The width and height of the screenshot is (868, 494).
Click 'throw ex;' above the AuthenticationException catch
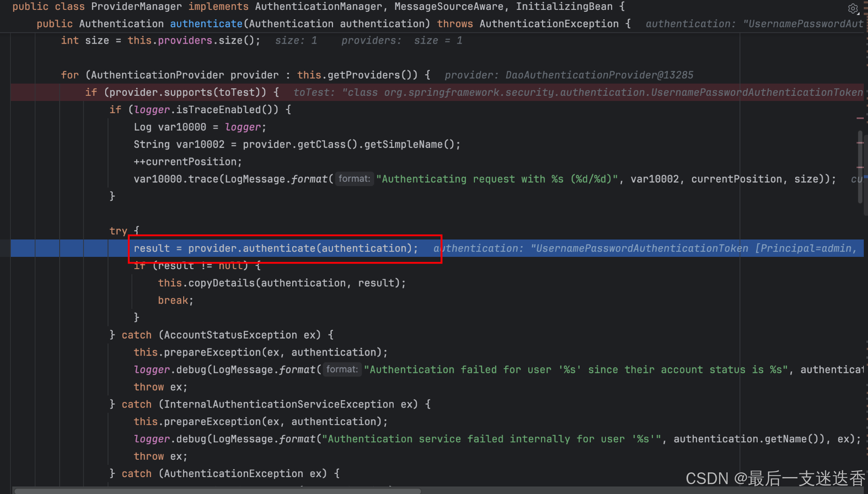(161, 456)
